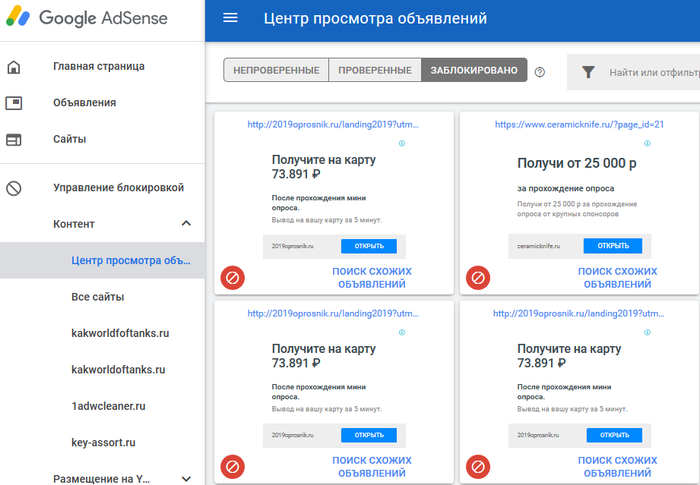The image size is (700, 485).
Task: Select Все сайты in sidebar
Action: click(98, 297)
